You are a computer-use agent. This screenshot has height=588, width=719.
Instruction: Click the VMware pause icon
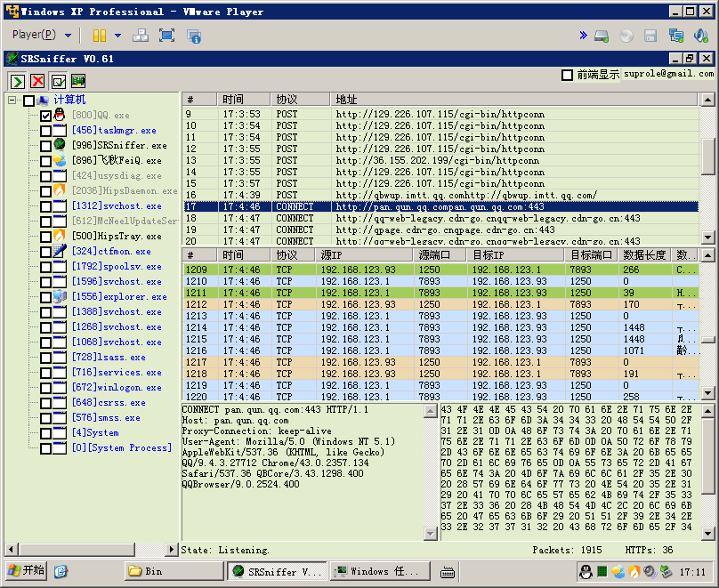(100, 36)
